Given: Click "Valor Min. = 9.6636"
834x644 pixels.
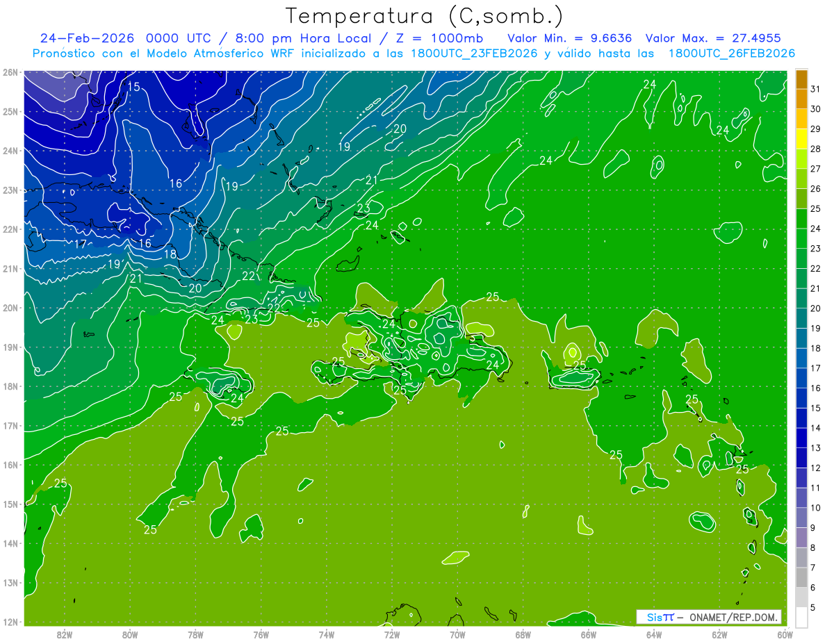Looking at the screenshot, I should [x=571, y=38].
